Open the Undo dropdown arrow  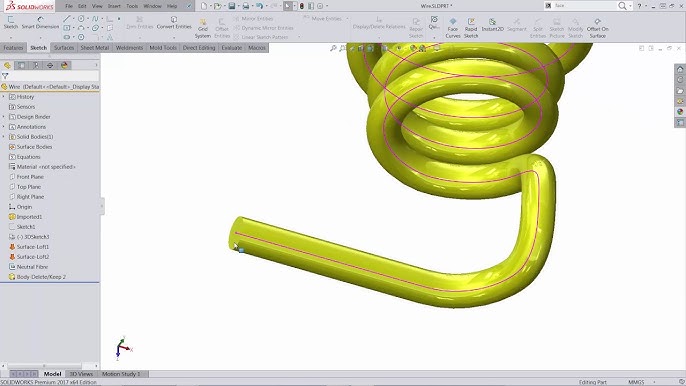266,6
